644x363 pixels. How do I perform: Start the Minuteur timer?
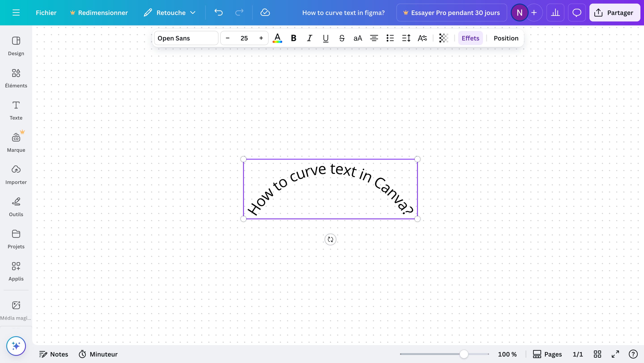pyautogui.click(x=98, y=354)
